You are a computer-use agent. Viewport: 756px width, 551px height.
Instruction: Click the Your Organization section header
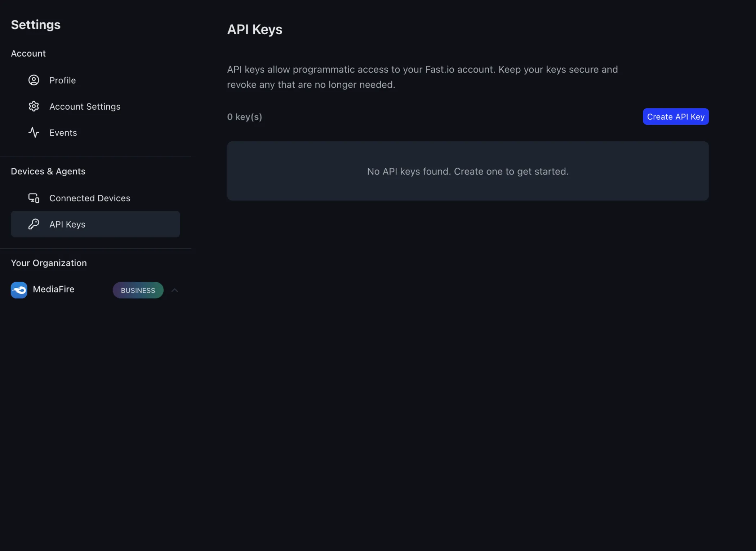pyautogui.click(x=49, y=263)
